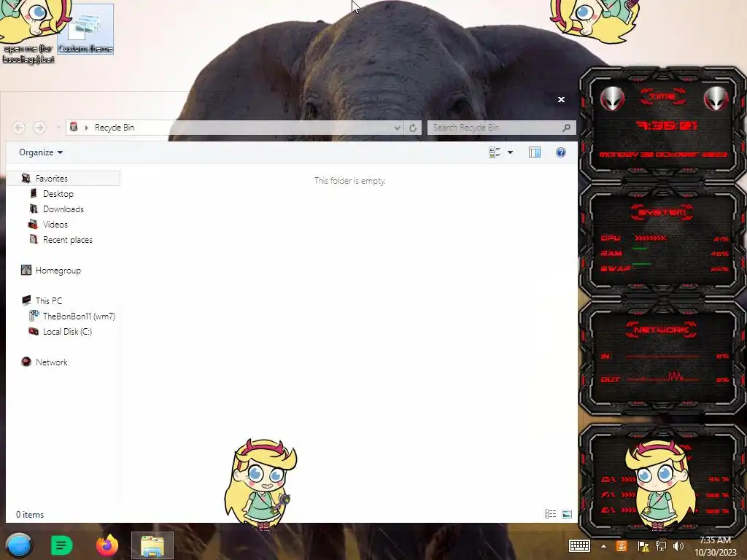Image resolution: width=747 pixels, height=560 pixels.
Task: Open the green notes app in taskbar
Action: click(x=61, y=545)
